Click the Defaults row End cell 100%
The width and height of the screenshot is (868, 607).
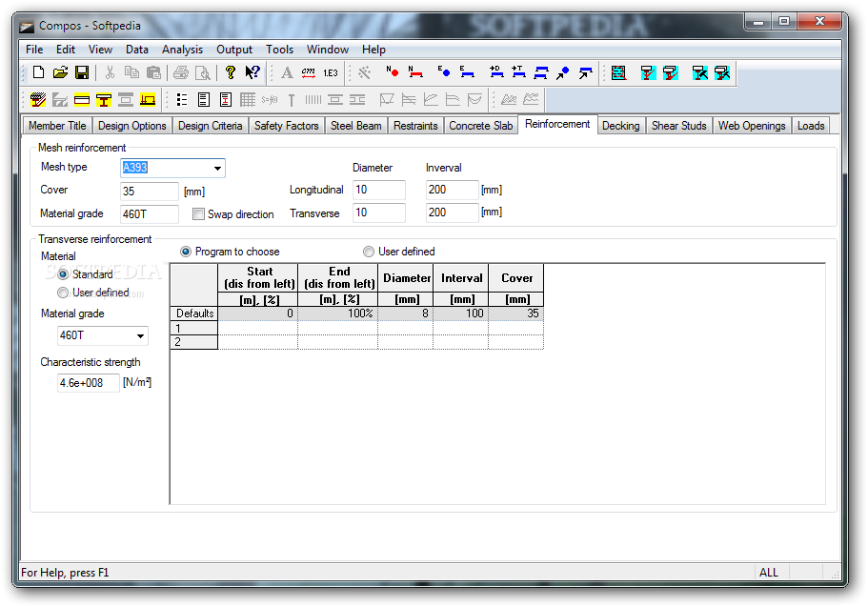point(337,314)
